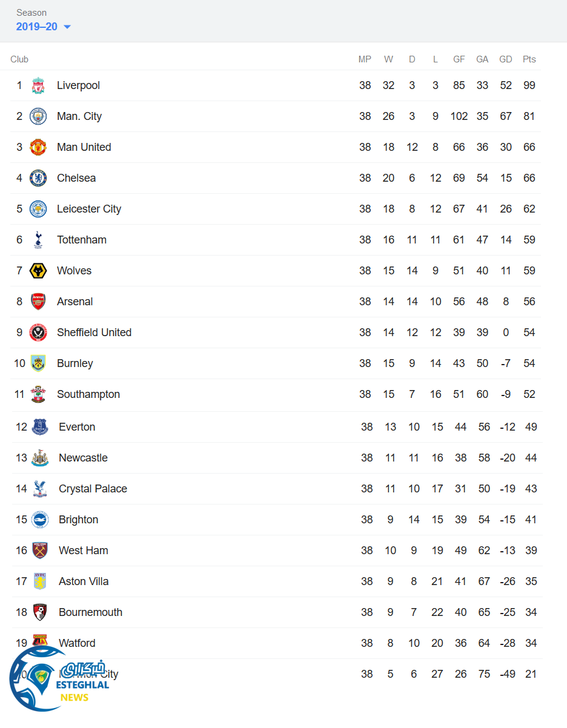The width and height of the screenshot is (567, 728).
Task: Click the Aston Villa crest icon
Action: pos(40,581)
